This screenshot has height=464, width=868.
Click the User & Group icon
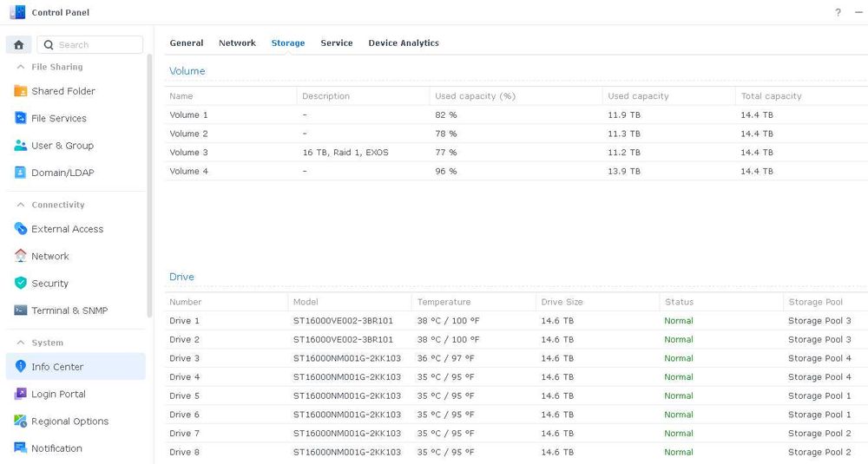point(21,145)
